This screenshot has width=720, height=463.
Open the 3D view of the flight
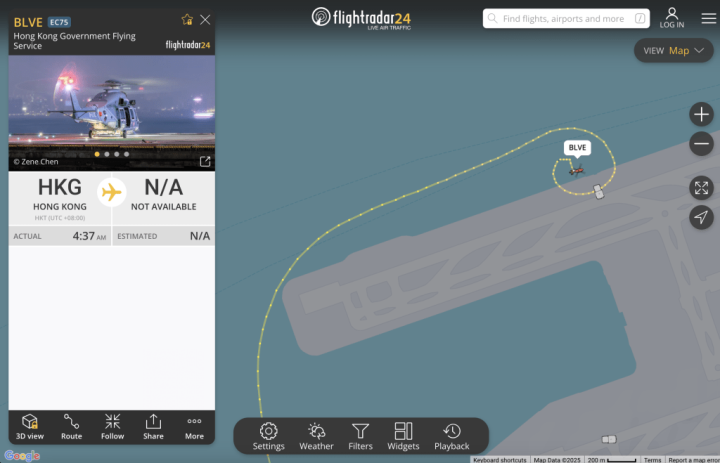[x=30, y=427]
